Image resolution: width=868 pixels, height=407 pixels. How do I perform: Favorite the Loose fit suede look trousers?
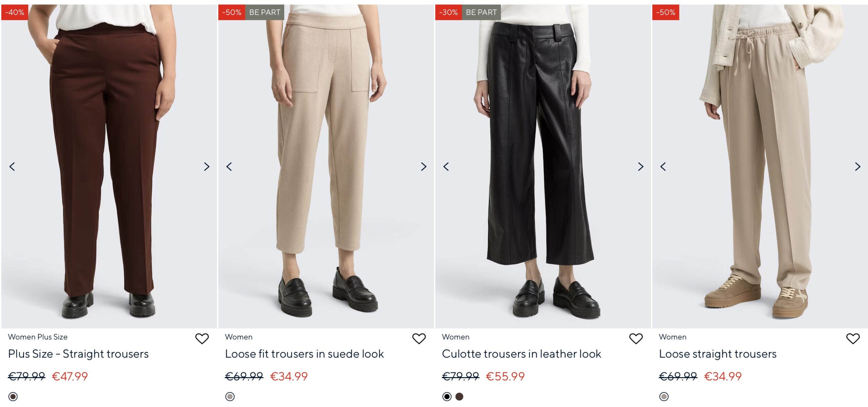(419, 338)
